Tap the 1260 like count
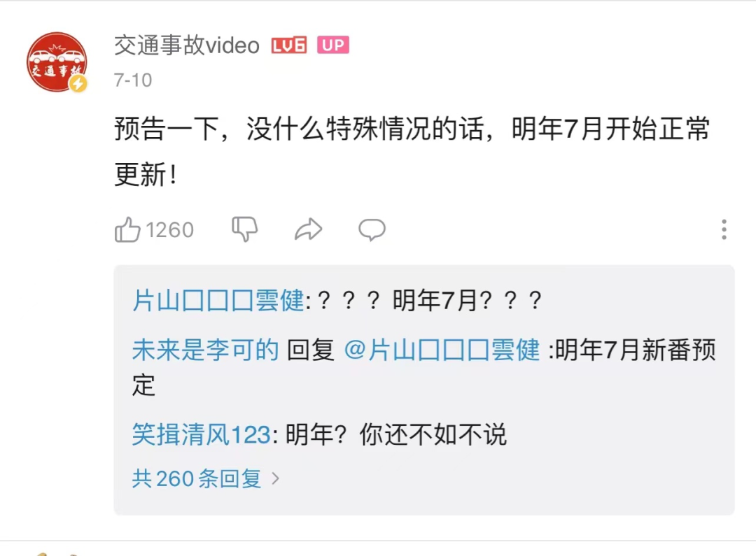Image resolution: width=756 pixels, height=556 pixels. [169, 230]
